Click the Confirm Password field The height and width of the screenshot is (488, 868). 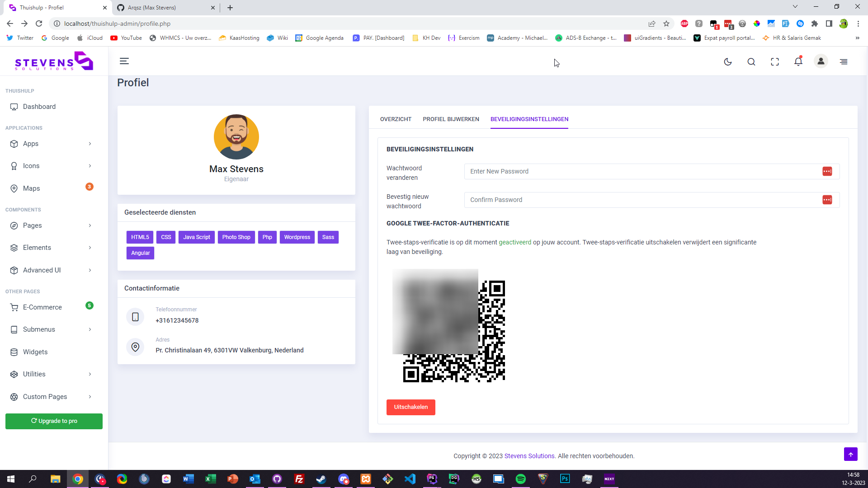[x=642, y=200]
